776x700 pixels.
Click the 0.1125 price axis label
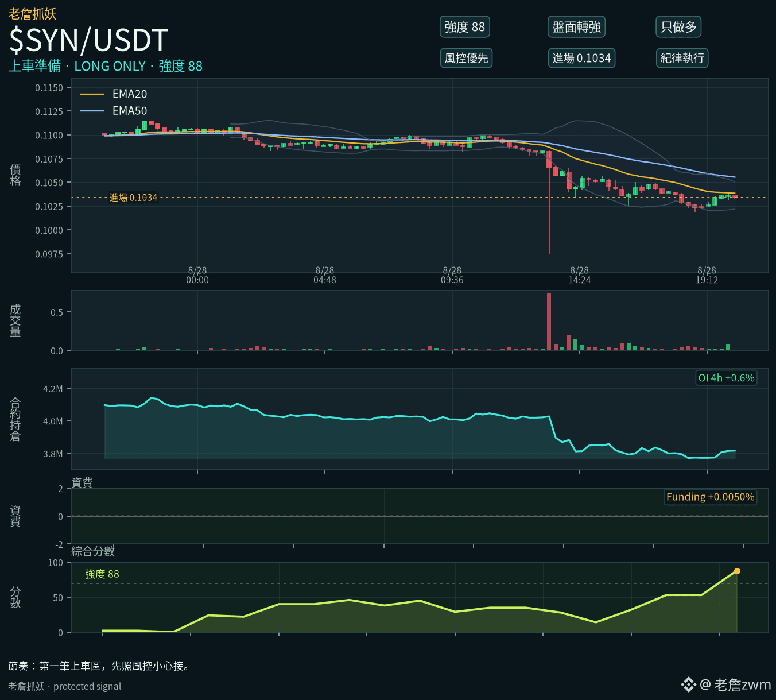(x=49, y=111)
